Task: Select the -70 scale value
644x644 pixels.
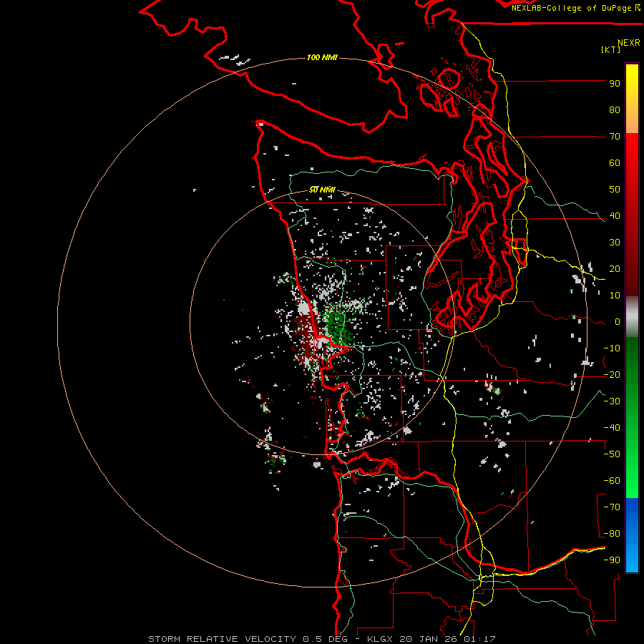Action: coord(612,507)
